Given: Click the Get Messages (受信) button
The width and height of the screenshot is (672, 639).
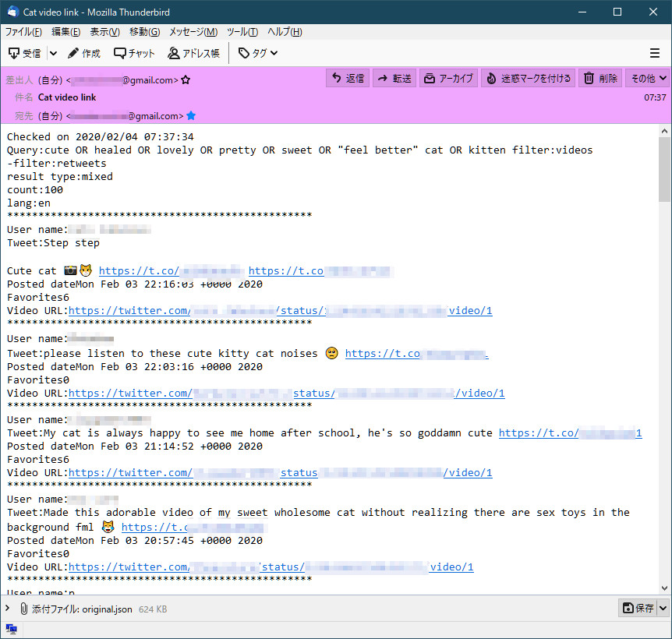Looking at the screenshot, I should coord(25,53).
